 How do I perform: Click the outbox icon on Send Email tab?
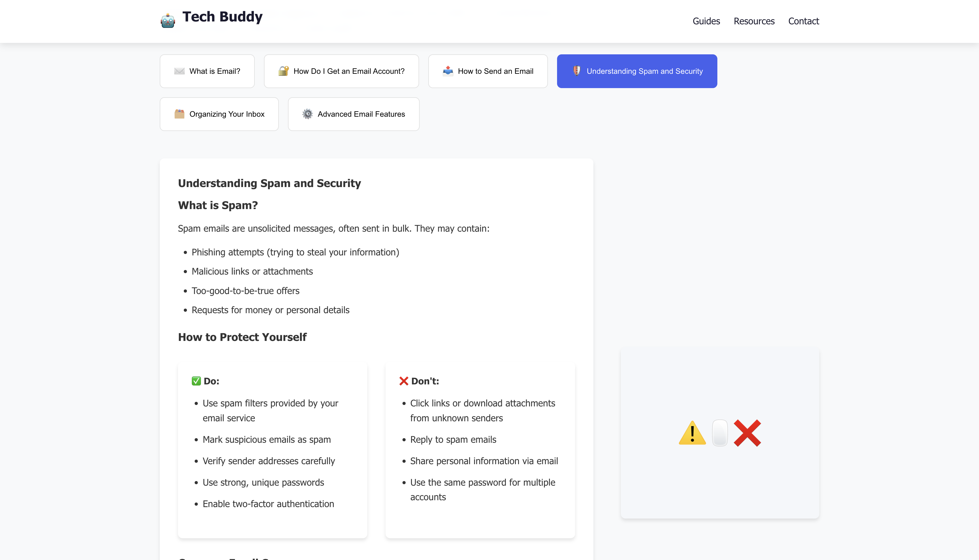point(447,71)
